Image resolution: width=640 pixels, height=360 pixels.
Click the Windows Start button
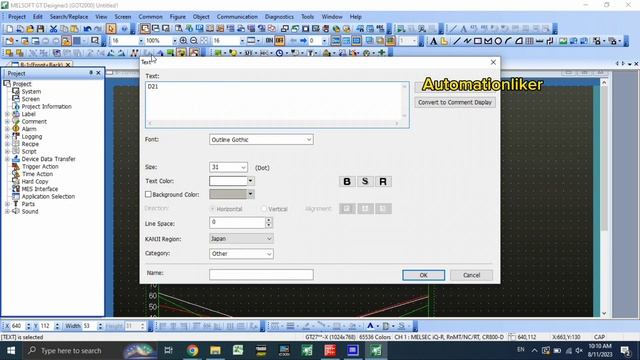(11, 350)
